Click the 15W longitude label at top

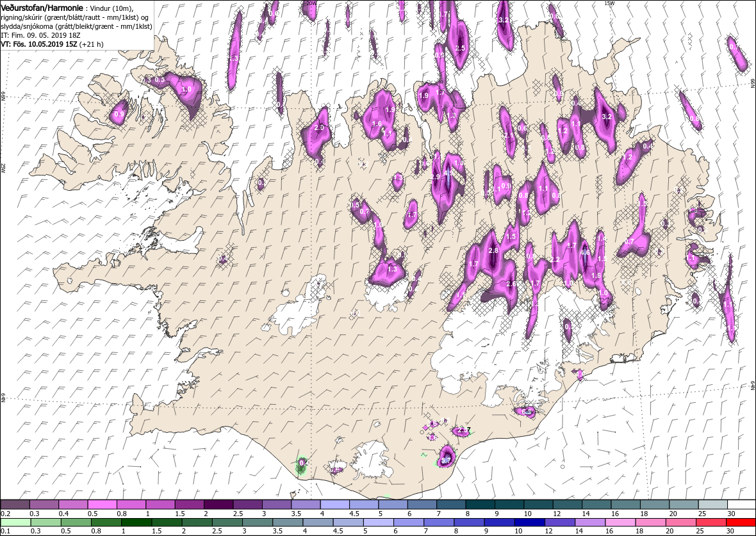point(609,3)
